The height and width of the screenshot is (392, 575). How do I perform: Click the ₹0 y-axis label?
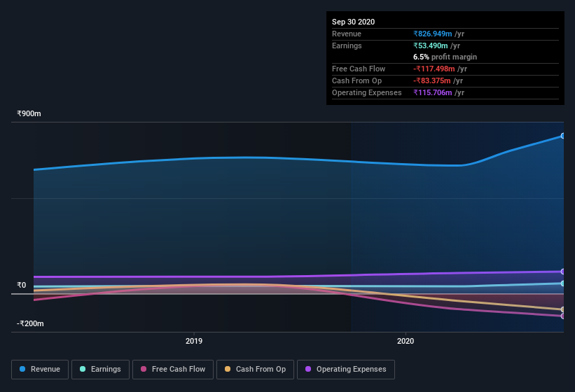21,285
